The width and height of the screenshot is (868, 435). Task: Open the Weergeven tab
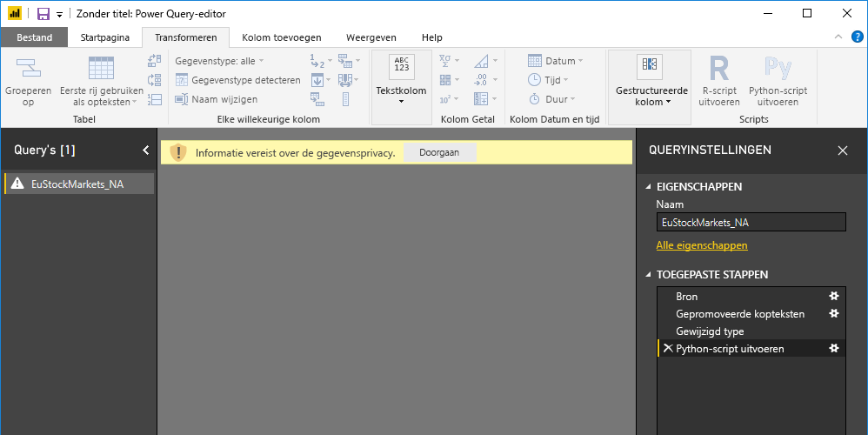point(371,37)
